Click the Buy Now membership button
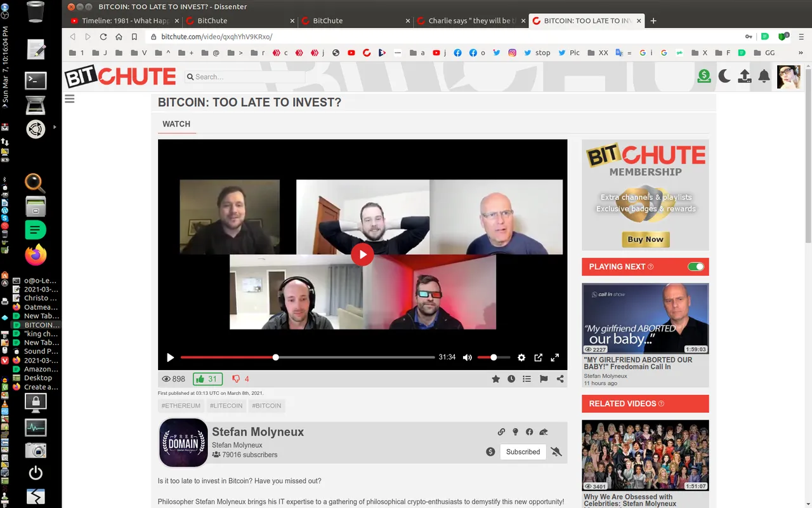 click(645, 239)
